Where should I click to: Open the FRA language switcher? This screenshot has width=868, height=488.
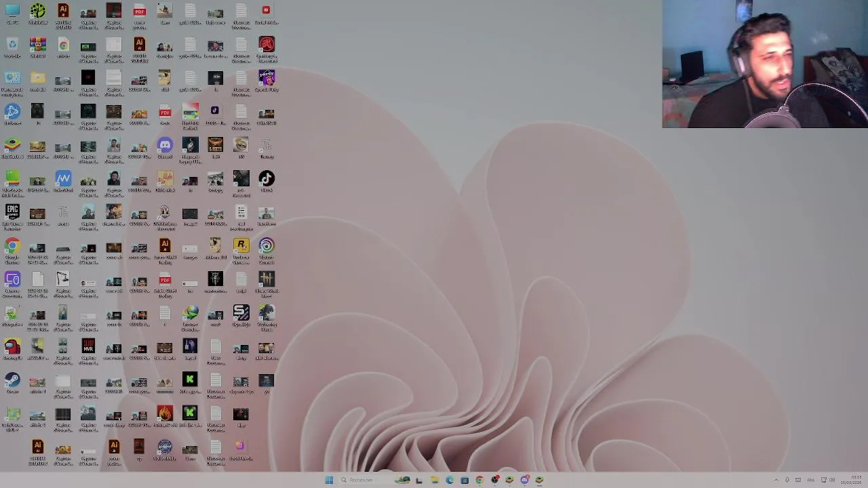point(810,480)
